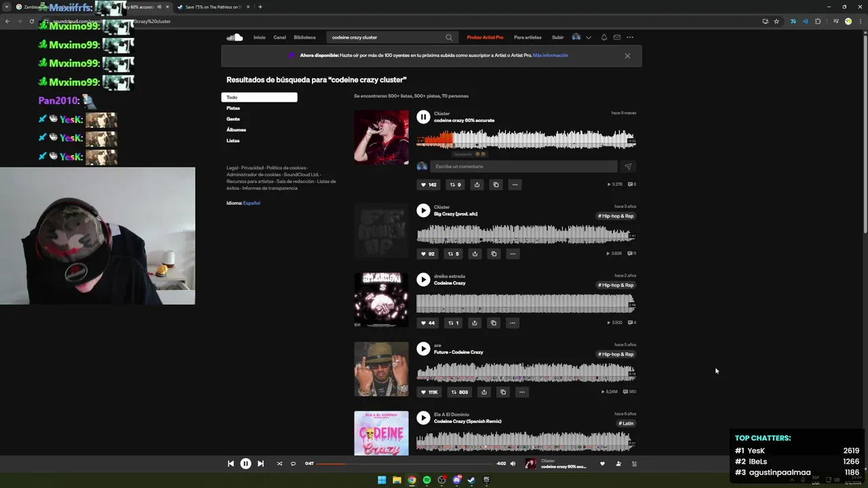Viewport: 868px width, 488px height.
Task: Open more options for dreiko estrada 'Codeine Crazy'
Action: pos(513,323)
